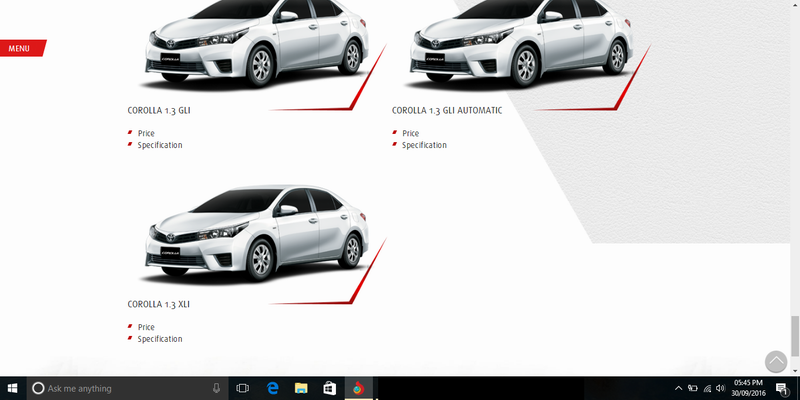Open the volume speaker tray icon
Image resolution: width=800 pixels, height=400 pixels.
[x=720, y=388]
